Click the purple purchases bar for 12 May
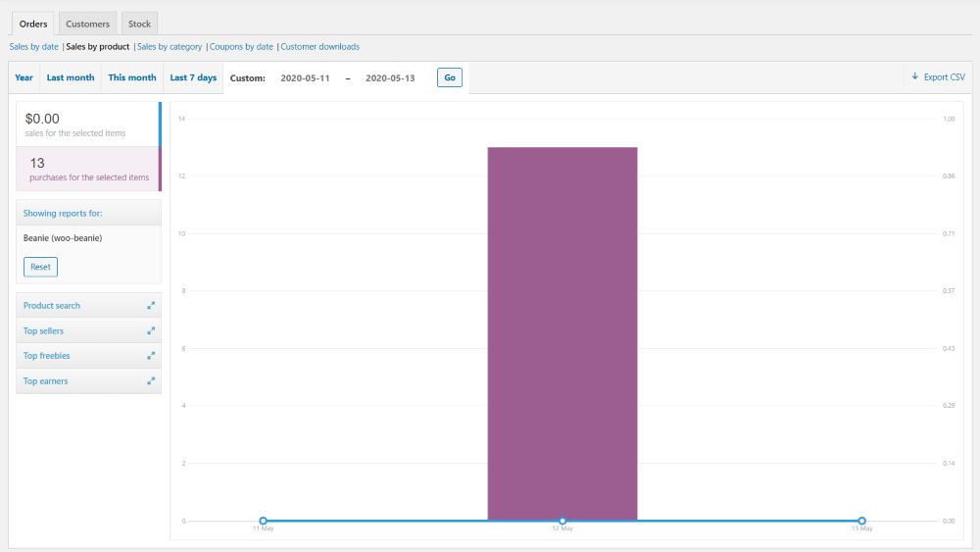 563,333
